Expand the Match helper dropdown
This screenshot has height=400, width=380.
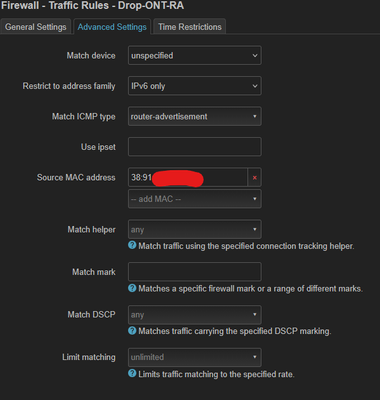(195, 229)
